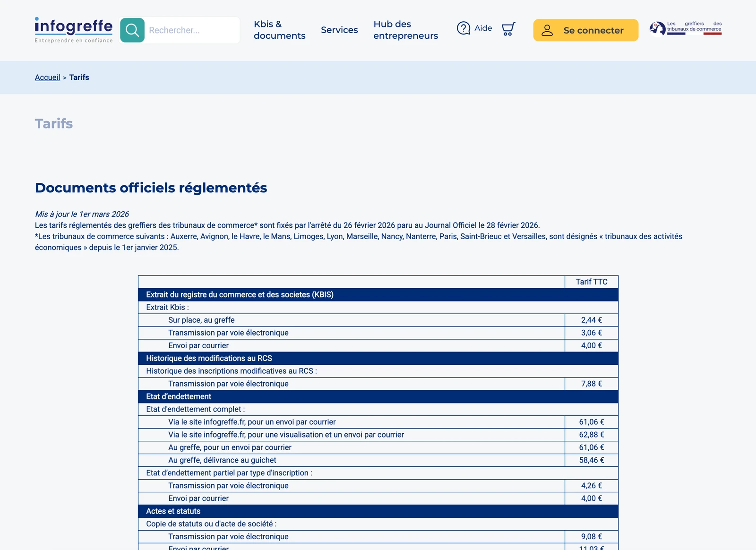Click the Actes et statuts section header
The image size is (756, 550).
pos(378,511)
